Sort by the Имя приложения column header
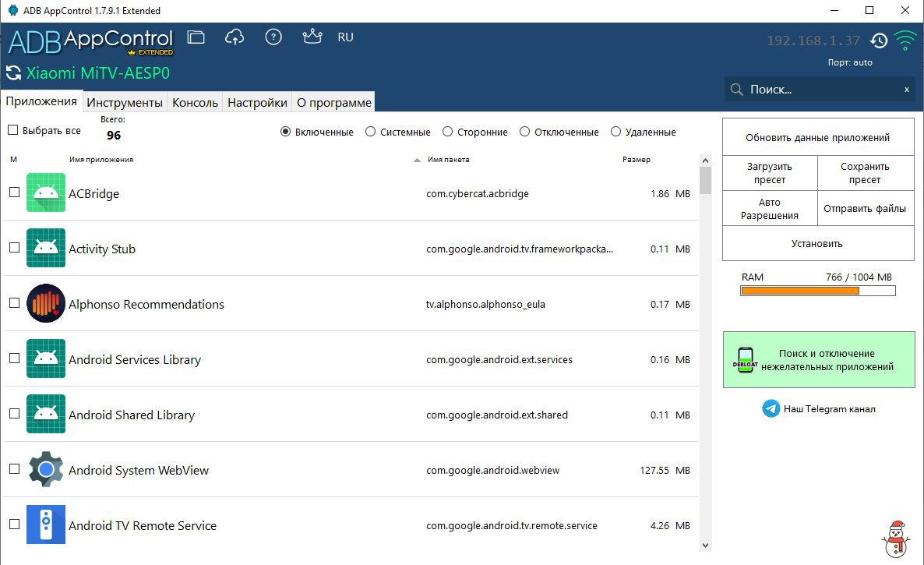The image size is (924, 565). coord(101,160)
